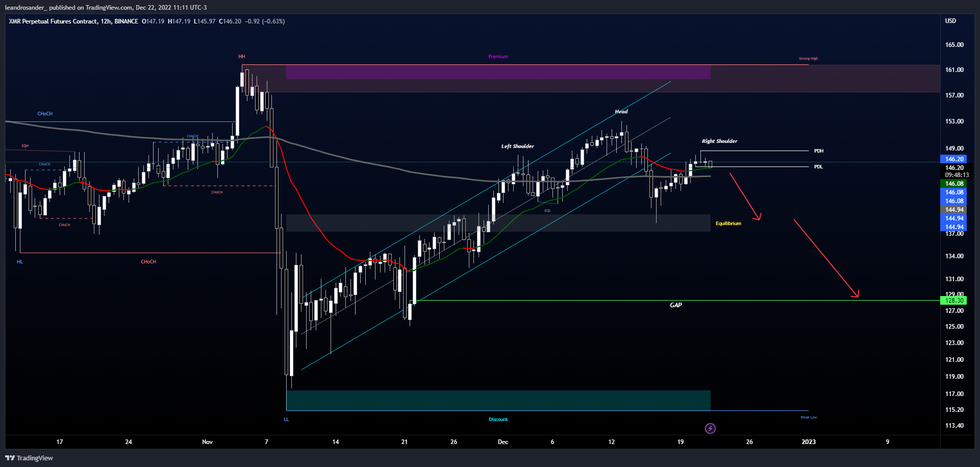Click the 'PDL' level label
980x467 pixels.
(x=818, y=167)
